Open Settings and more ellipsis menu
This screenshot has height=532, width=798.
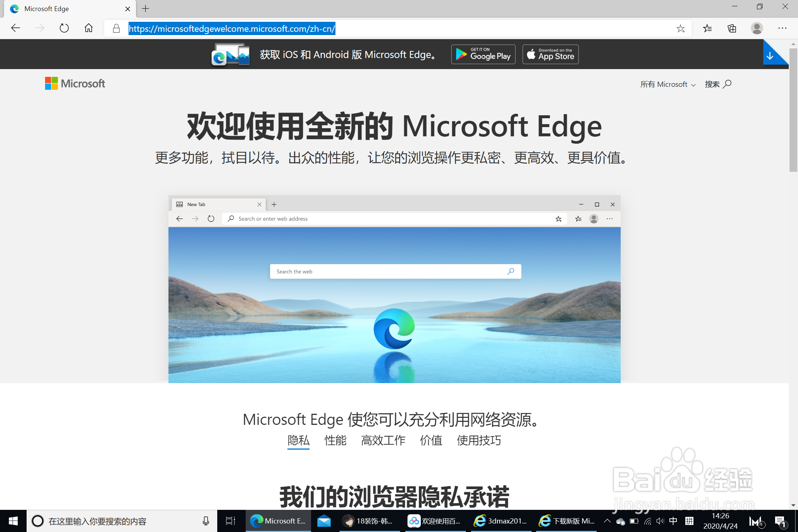tap(782, 28)
